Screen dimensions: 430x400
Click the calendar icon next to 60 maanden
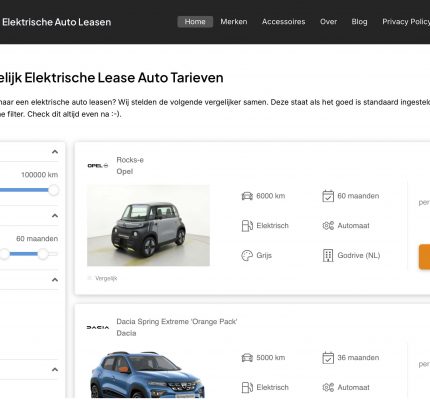(x=328, y=196)
